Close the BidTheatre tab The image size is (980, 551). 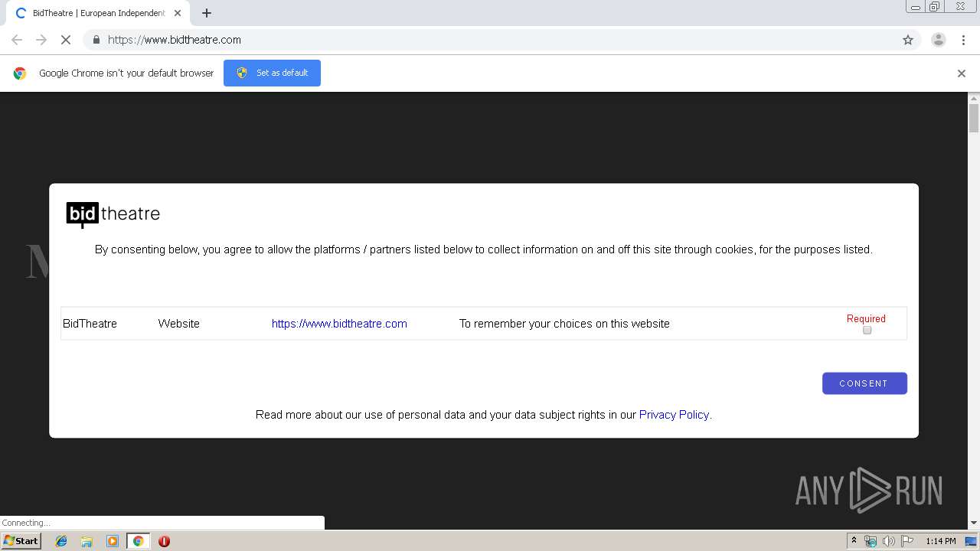coord(178,13)
